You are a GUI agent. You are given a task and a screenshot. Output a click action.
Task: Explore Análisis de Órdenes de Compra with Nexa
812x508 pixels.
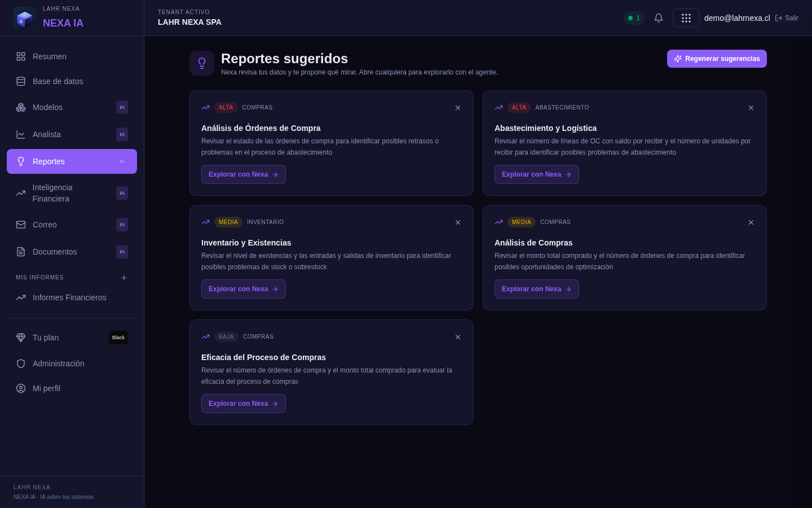click(244, 174)
